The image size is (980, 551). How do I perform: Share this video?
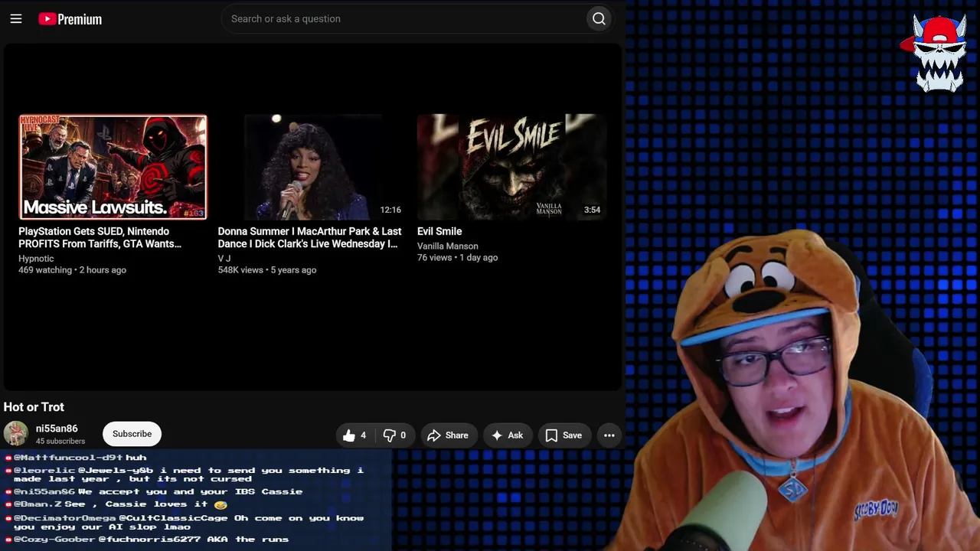pyautogui.click(x=447, y=435)
